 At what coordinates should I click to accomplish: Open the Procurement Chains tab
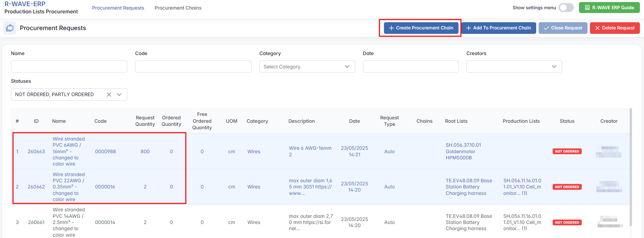tap(178, 8)
